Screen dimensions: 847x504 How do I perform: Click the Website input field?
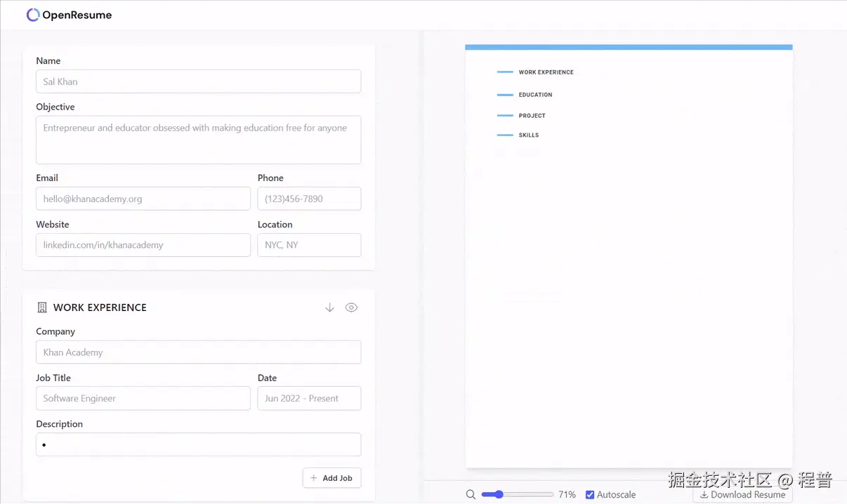[x=143, y=245]
